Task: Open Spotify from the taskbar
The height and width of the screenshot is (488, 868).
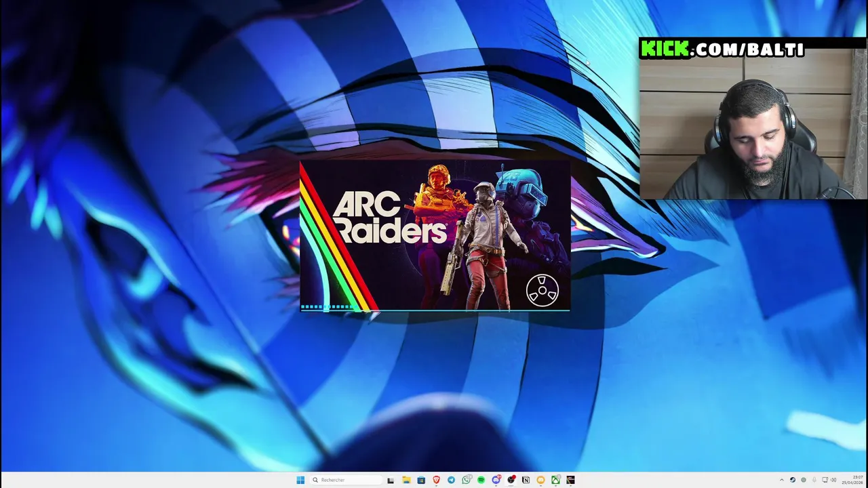Action: 481,480
